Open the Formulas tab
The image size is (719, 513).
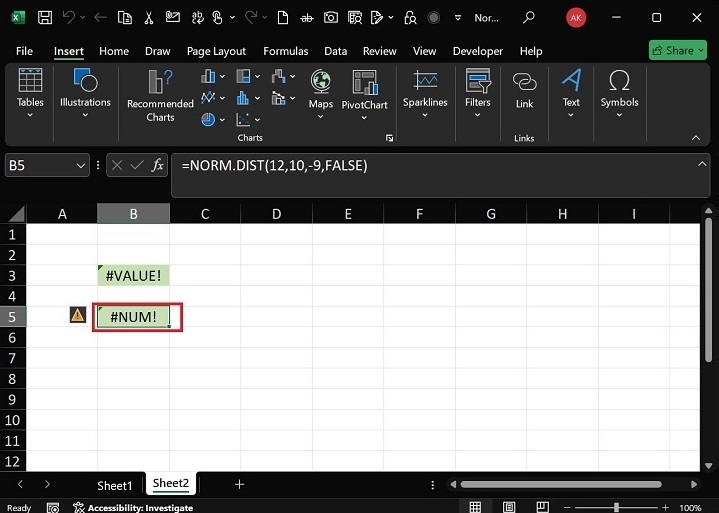[285, 51]
